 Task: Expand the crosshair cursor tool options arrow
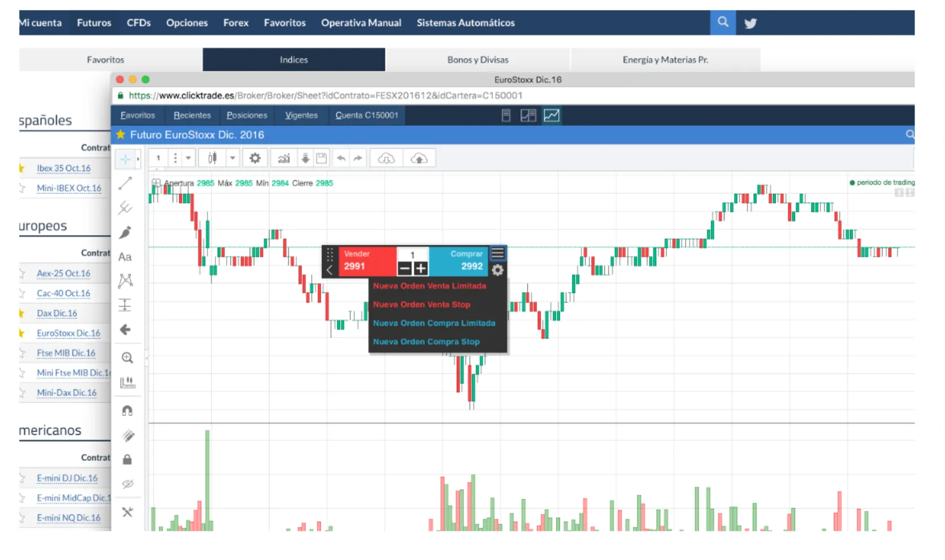tap(138, 159)
